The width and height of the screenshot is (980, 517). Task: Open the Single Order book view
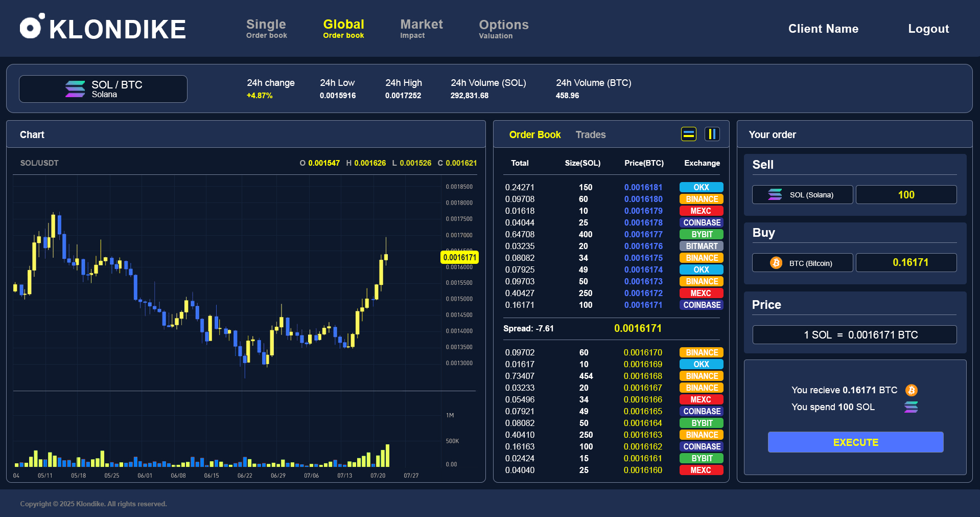pos(266,29)
